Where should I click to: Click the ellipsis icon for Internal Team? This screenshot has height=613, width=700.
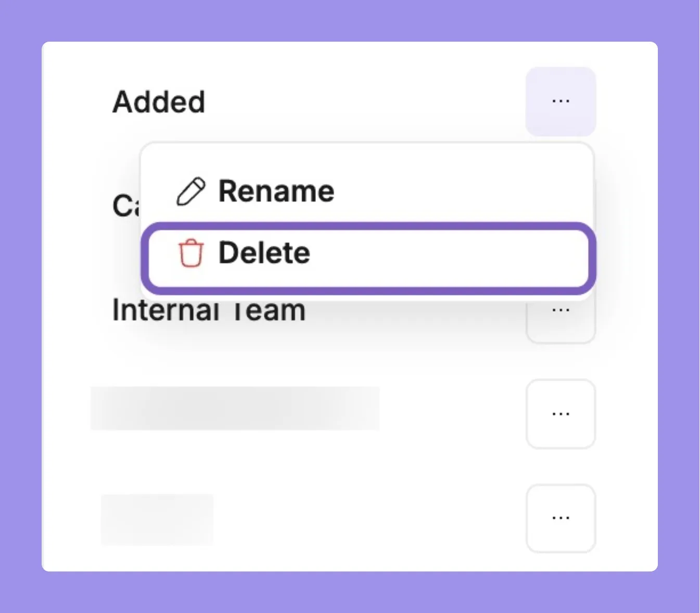[561, 310]
